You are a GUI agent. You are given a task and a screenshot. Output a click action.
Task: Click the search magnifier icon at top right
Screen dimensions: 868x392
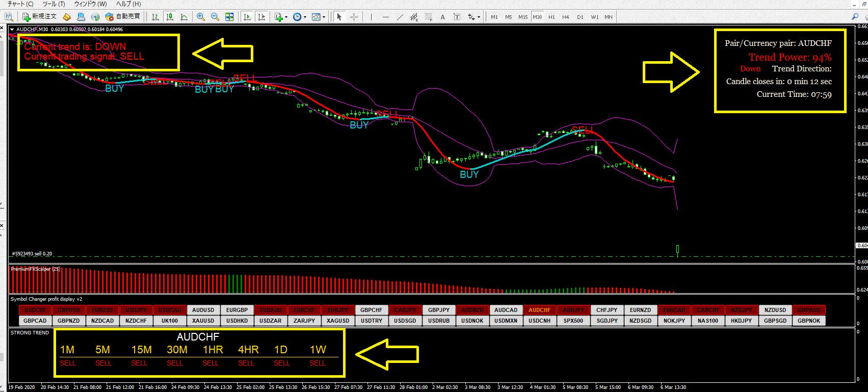[855, 17]
